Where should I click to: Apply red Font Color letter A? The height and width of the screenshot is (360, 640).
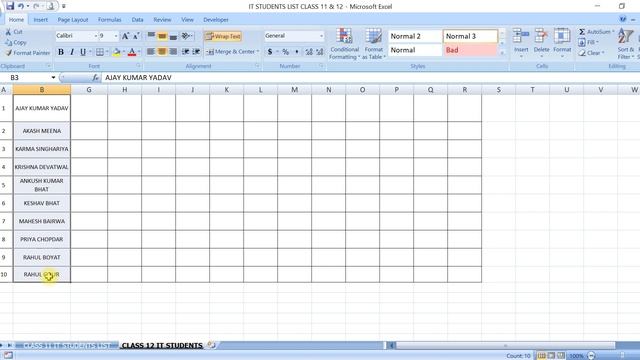132,52
